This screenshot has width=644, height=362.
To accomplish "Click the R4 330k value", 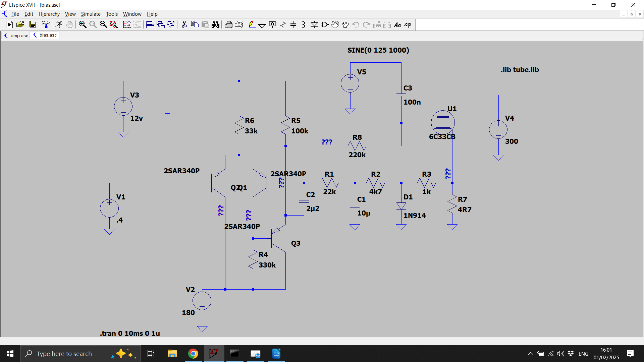I will click(x=267, y=265).
